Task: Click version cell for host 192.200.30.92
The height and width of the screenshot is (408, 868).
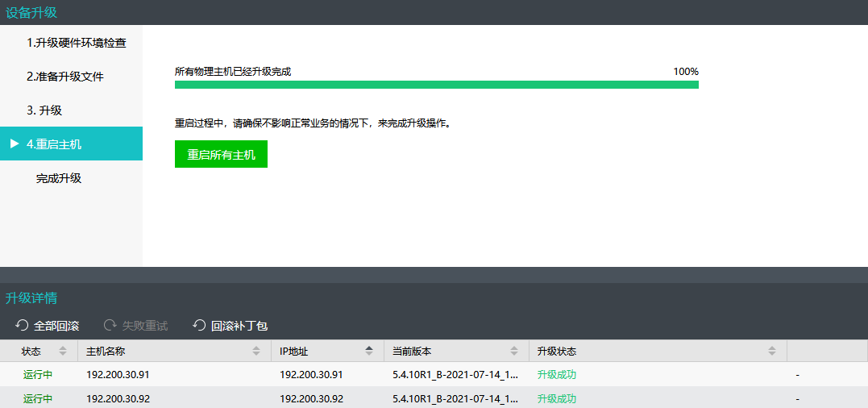Action: (x=455, y=398)
